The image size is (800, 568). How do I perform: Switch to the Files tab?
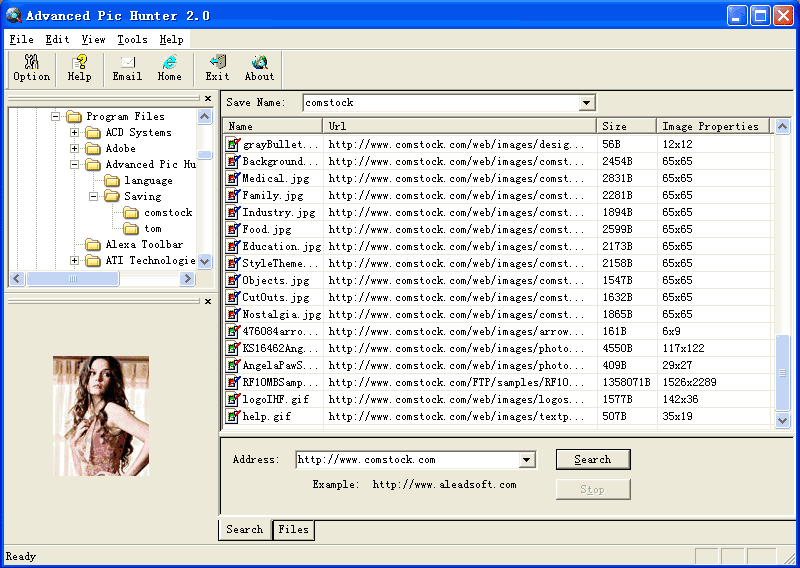[x=293, y=530]
